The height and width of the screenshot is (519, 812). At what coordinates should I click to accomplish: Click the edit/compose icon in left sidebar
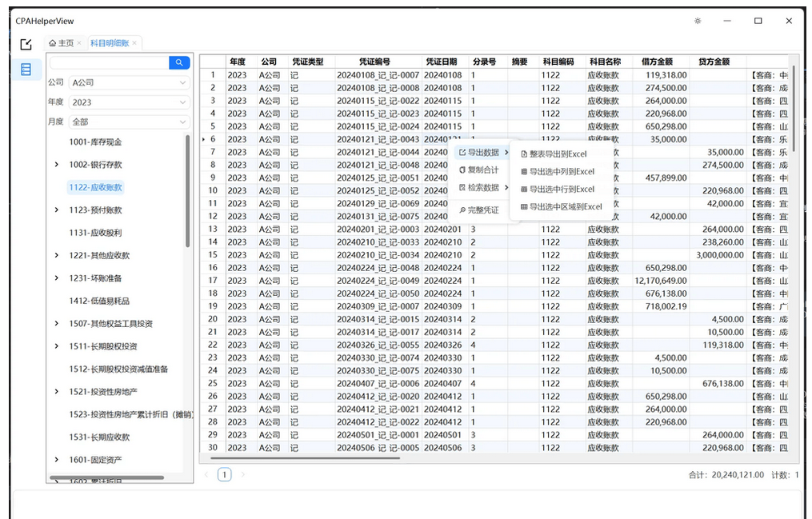[26, 44]
